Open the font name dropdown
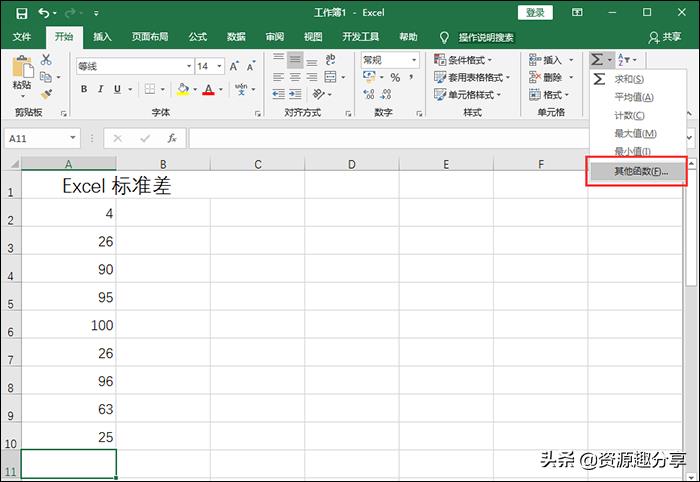This screenshot has width=700, height=482. point(187,66)
